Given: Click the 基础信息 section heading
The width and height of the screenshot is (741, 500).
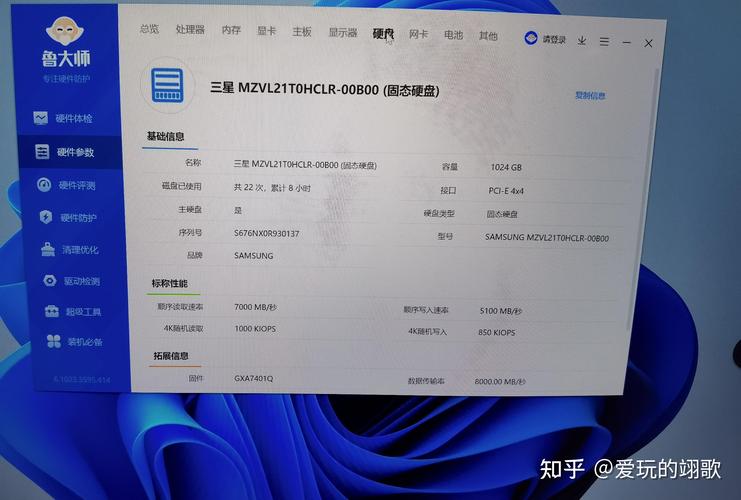Looking at the screenshot, I should (165, 137).
